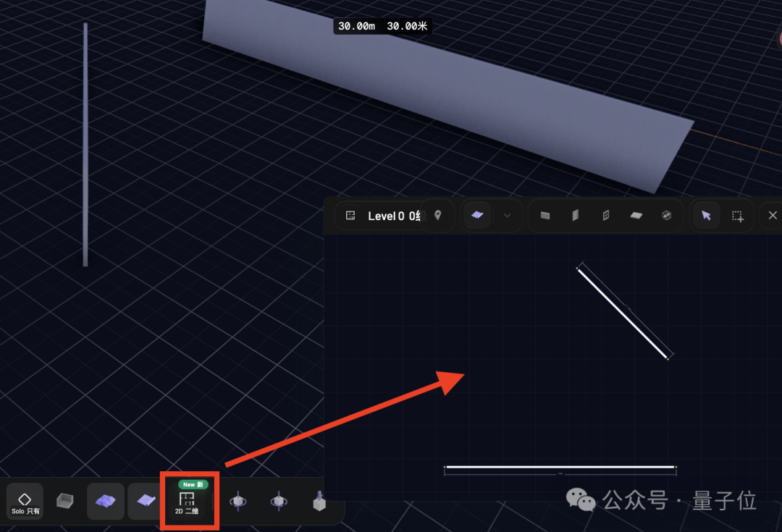Select the window tool in 2D toolbar
Screen dimensions: 782x532
(606, 216)
